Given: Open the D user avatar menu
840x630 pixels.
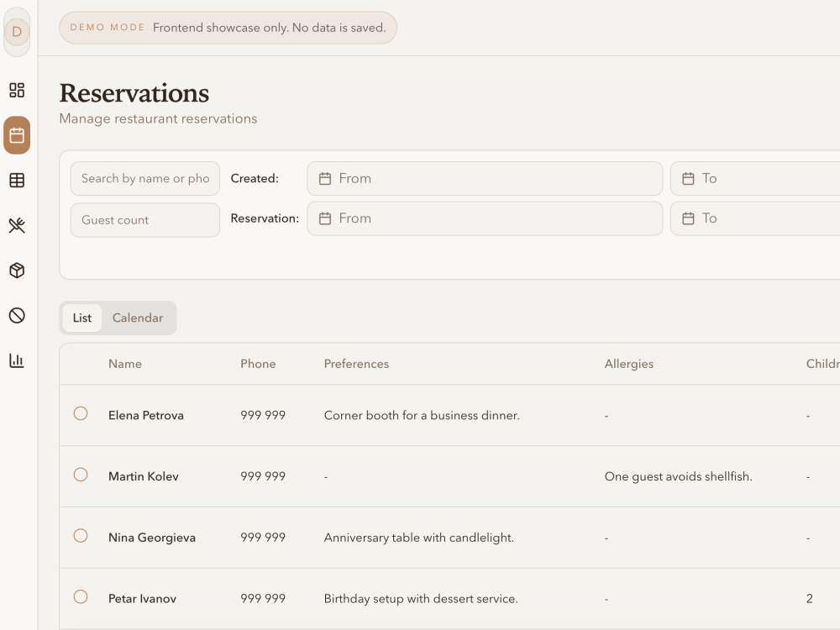Looking at the screenshot, I should 17,32.
